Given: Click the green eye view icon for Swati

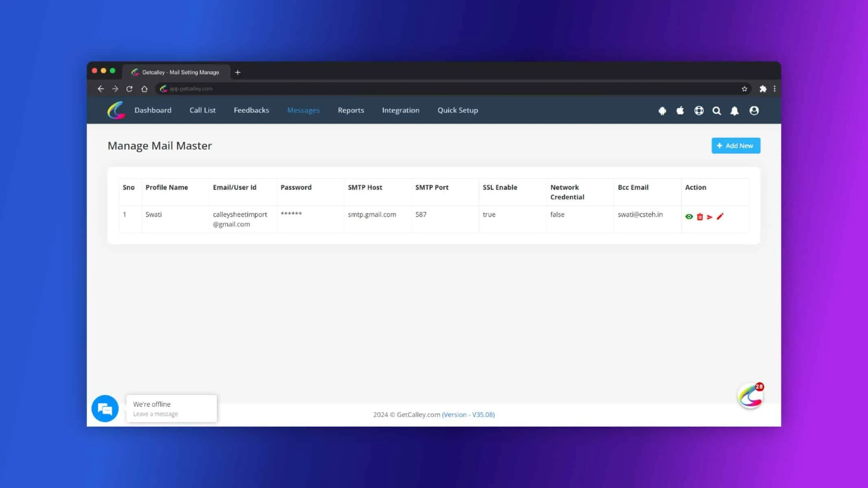Looking at the screenshot, I should (689, 217).
